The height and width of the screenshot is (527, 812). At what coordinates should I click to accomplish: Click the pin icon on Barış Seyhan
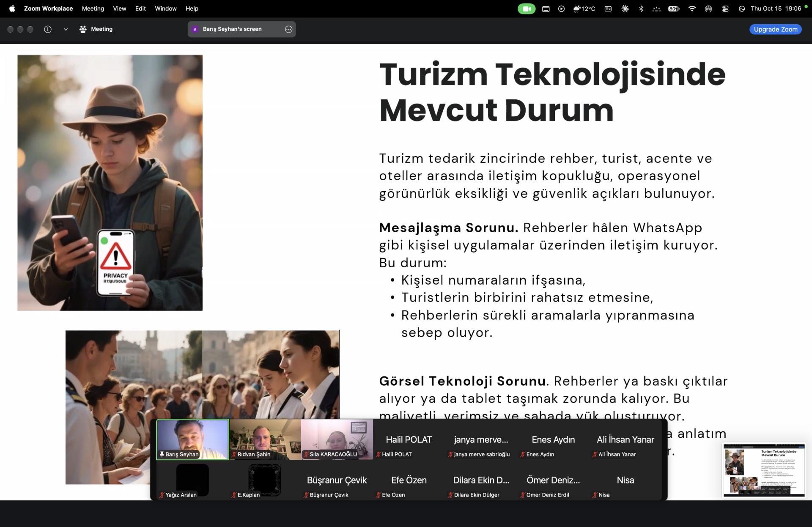[x=162, y=454]
